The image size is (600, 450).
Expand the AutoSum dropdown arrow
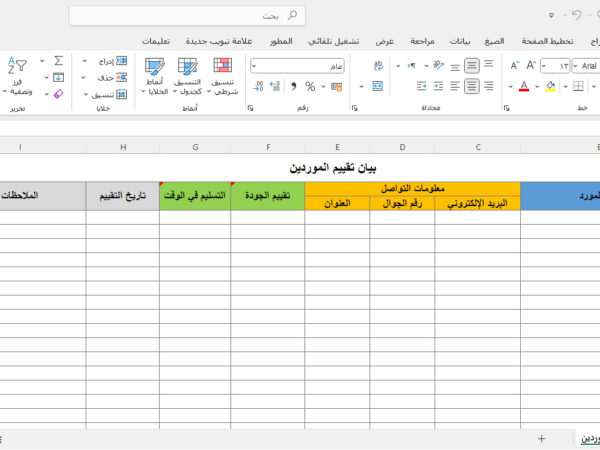point(42,61)
